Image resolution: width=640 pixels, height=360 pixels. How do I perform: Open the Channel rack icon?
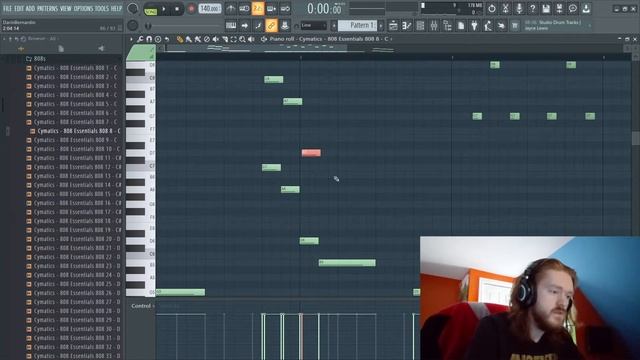pos(420,26)
